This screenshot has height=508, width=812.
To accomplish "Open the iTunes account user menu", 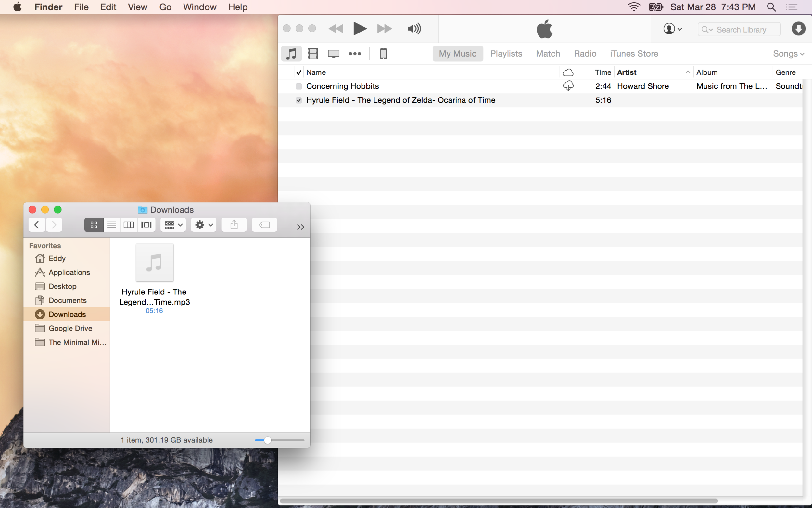I will pyautogui.click(x=672, y=29).
